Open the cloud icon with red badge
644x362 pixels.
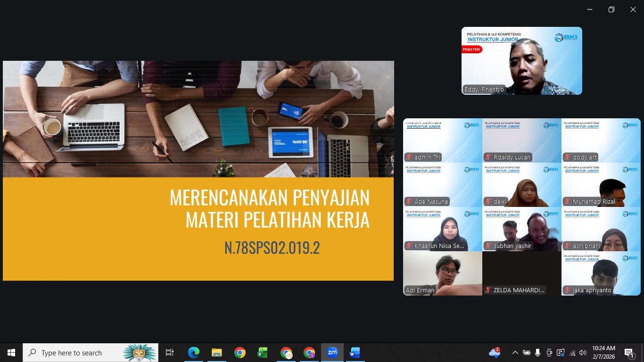pyautogui.click(x=495, y=352)
